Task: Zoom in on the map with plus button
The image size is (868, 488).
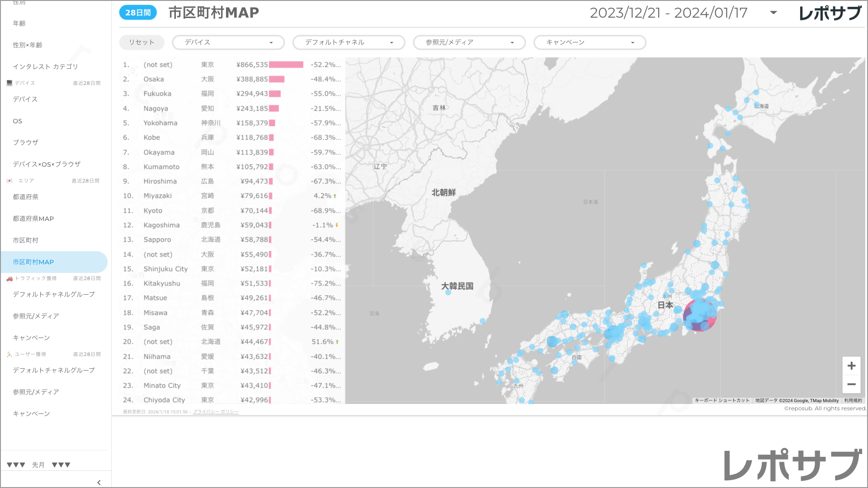Action: point(851,366)
